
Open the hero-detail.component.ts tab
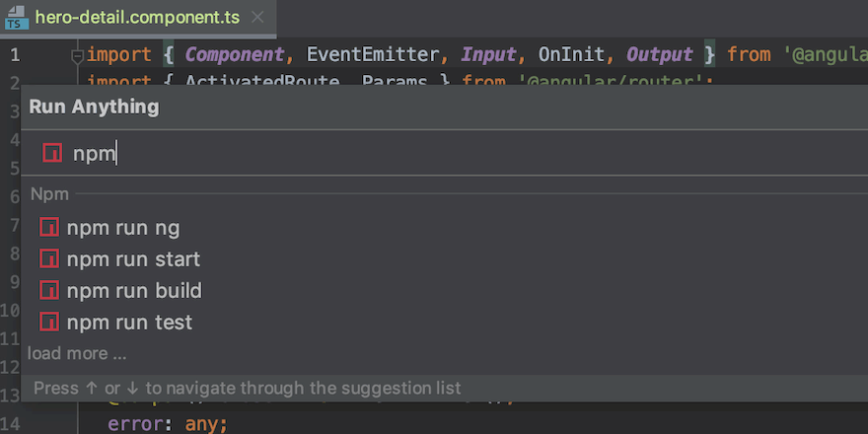[137, 18]
